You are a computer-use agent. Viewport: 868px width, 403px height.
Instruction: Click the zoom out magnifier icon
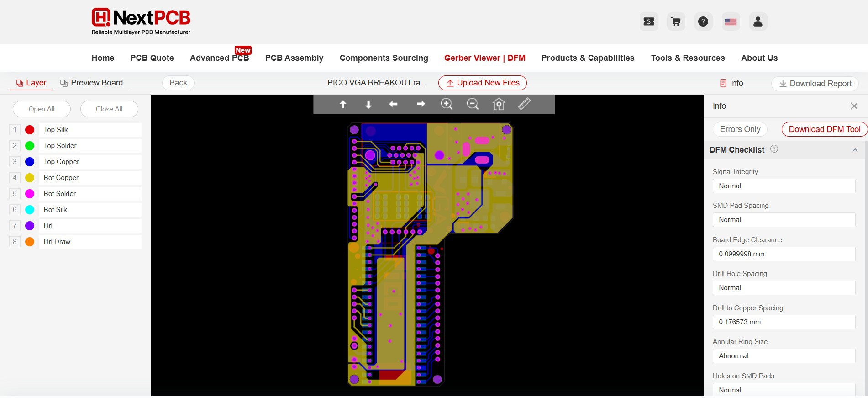point(473,104)
